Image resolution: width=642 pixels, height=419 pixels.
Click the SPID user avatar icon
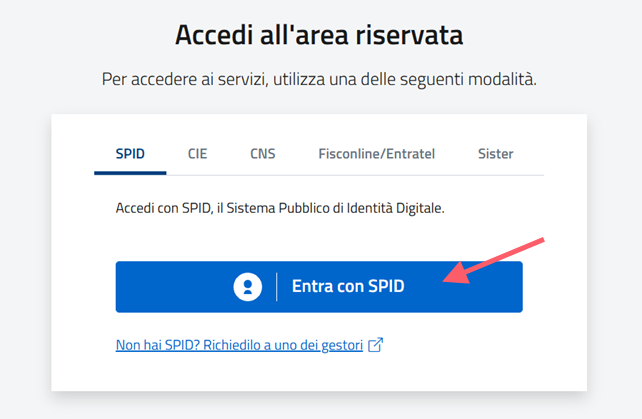(248, 287)
